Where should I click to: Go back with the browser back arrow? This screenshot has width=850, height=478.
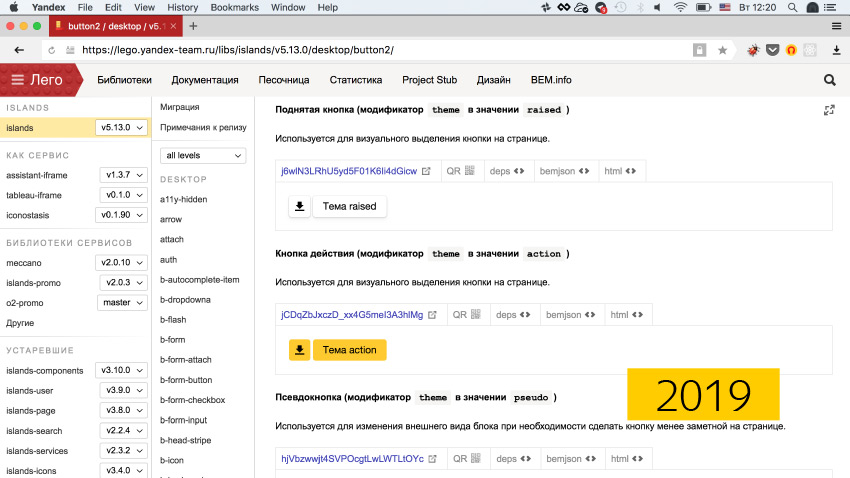(19, 50)
